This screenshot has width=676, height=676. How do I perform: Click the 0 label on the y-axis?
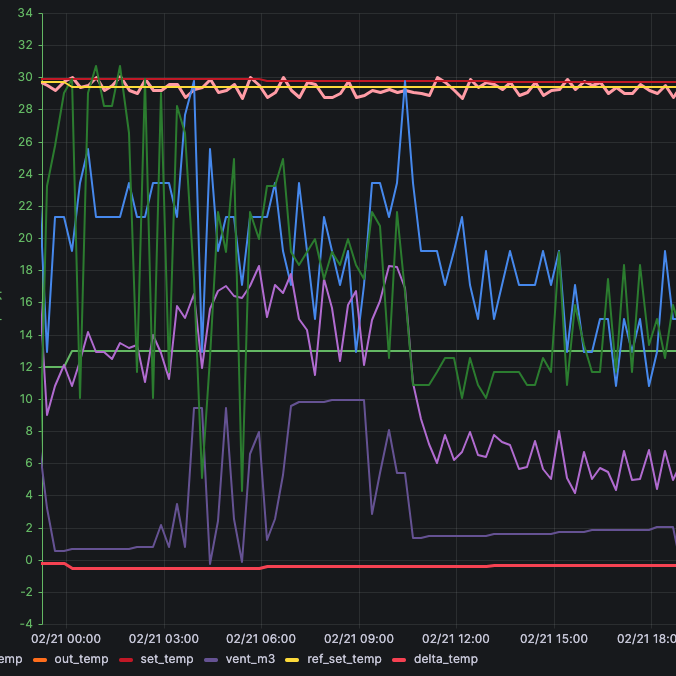pyautogui.click(x=29, y=560)
